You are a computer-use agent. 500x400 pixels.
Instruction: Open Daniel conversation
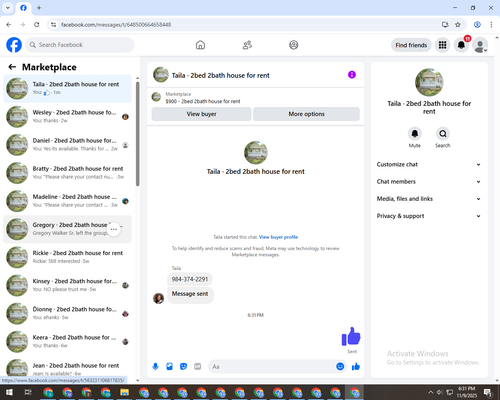pos(67,145)
